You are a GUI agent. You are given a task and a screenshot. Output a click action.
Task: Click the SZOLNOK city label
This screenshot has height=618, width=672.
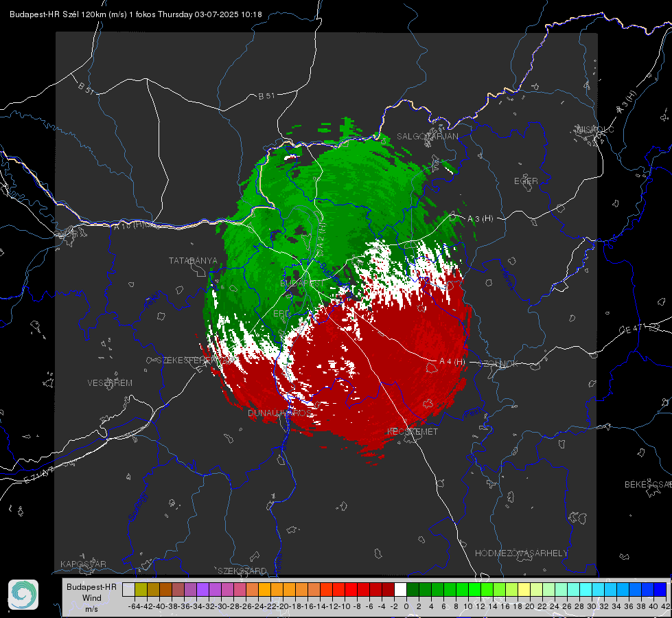pyautogui.click(x=500, y=364)
